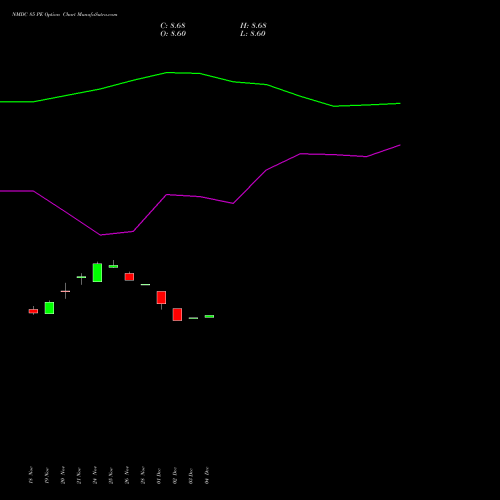Click the green candle for 04 Dec

[x=209, y=316]
